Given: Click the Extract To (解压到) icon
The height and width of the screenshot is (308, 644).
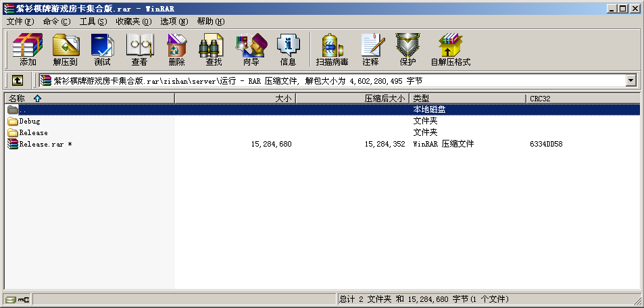Looking at the screenshot, I should point(65,50).
